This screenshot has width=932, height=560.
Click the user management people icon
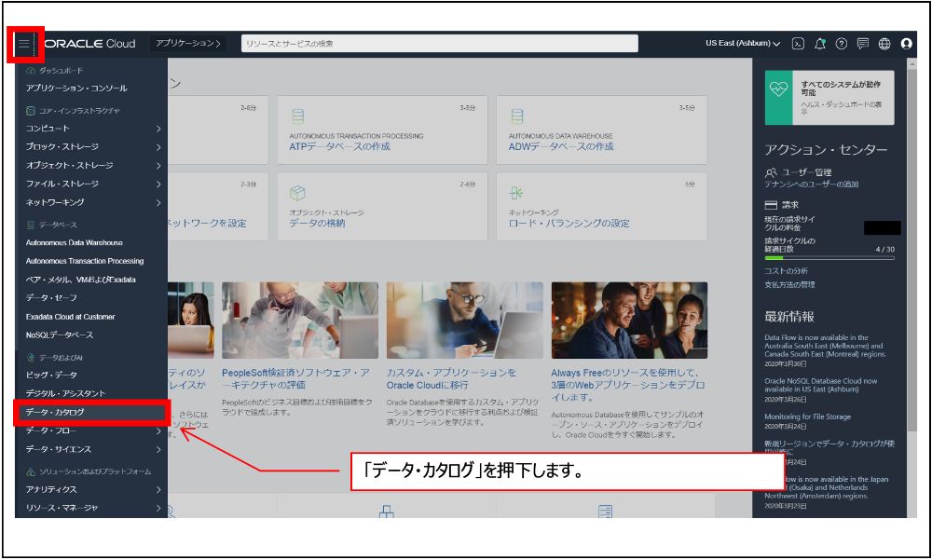[771, 172]
